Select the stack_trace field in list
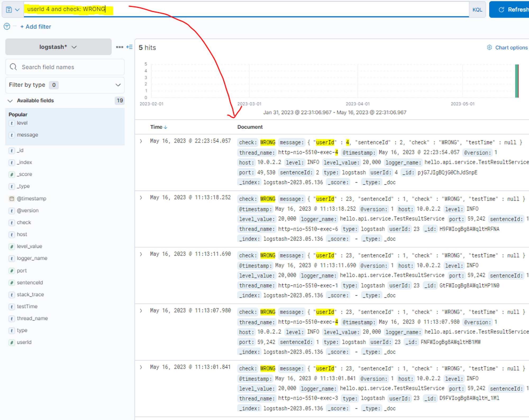Image resolution: width=529 pixels, height=420 pixels. [x=30, y=294]
